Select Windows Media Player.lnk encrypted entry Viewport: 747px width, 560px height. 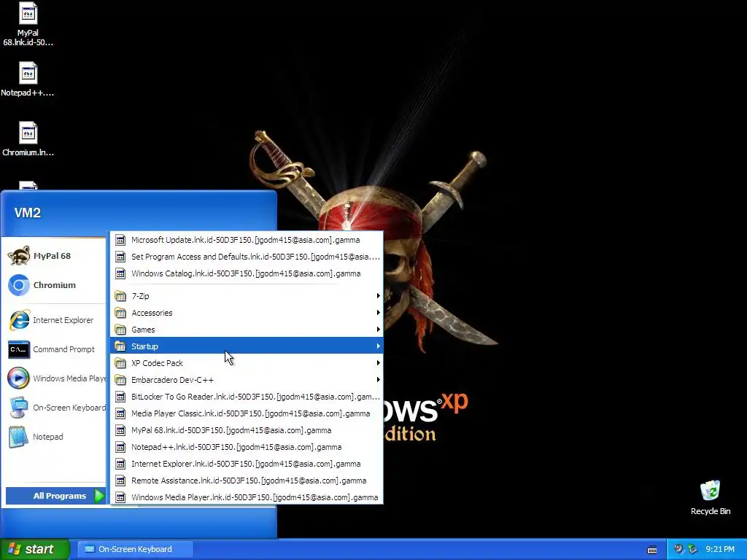click(247, 497)
